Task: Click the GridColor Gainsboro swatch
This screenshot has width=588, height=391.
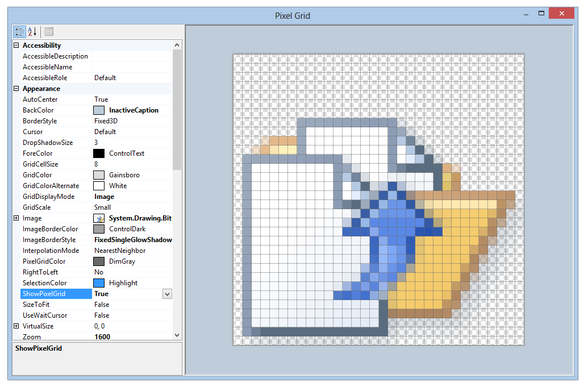Action: (99, 175)
